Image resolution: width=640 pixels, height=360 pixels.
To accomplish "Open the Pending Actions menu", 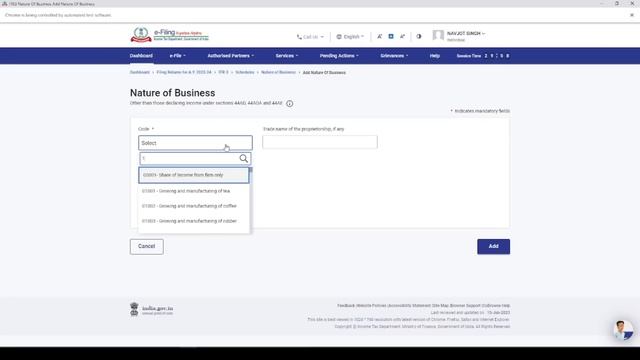I will click(339, 56).
